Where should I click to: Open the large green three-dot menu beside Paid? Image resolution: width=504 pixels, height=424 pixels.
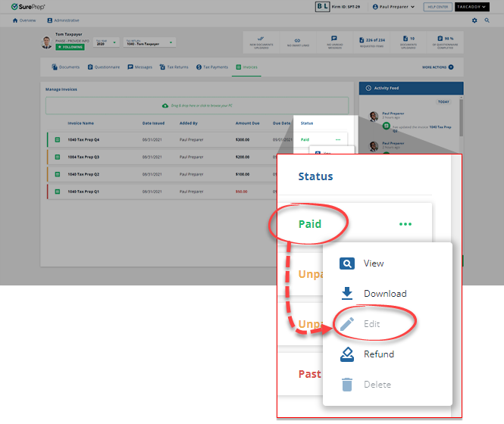tap(405, 224)
